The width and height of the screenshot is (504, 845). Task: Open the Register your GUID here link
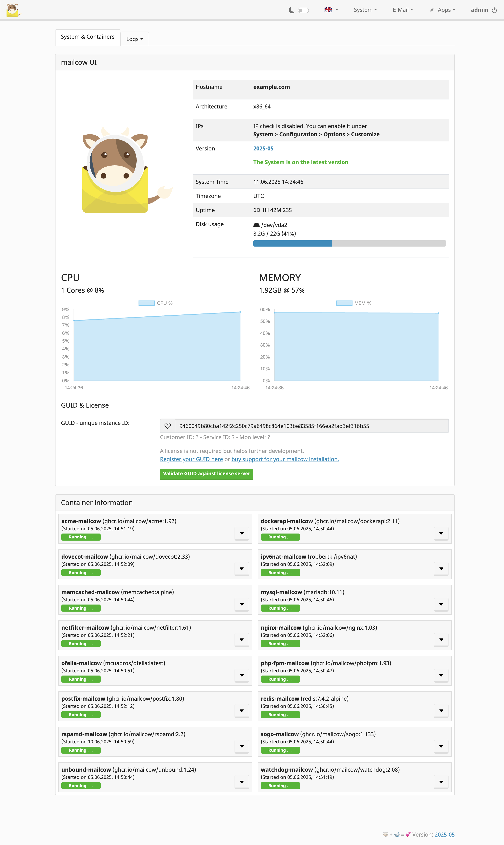(191, 459)
